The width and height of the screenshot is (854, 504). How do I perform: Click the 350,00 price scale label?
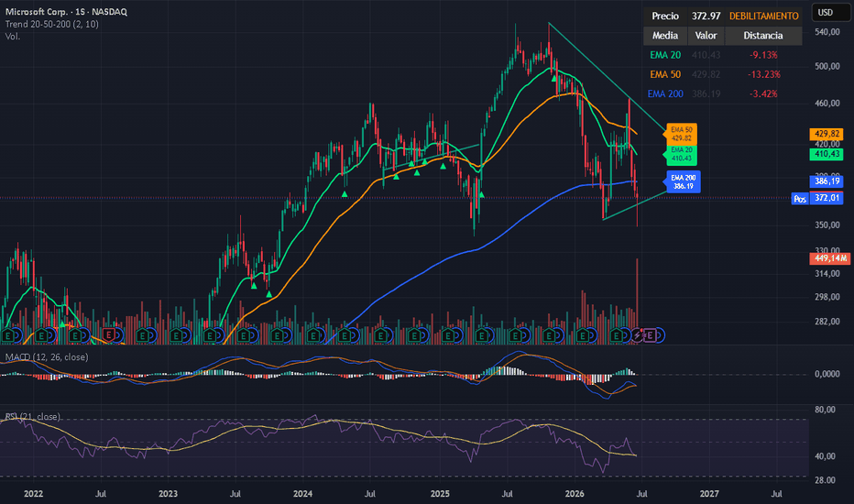tap(827, 225)
